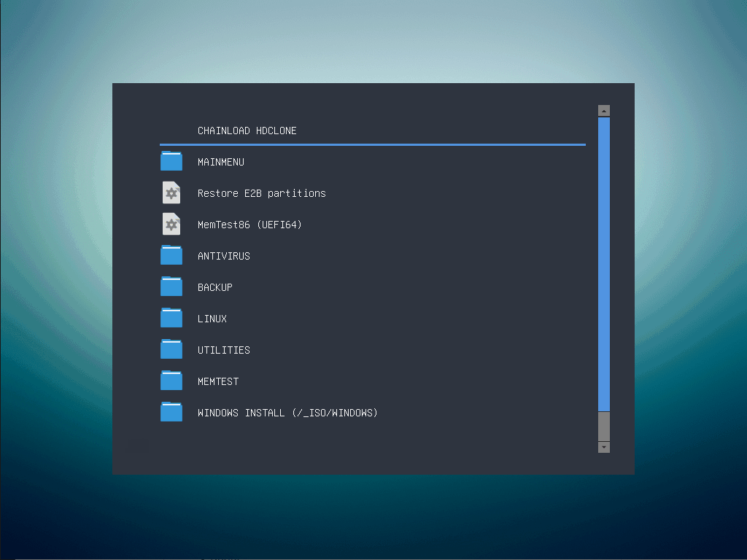The image size is (747, 560).
Task: Launch Restore E2B partitions
Action: coord(261,193)
